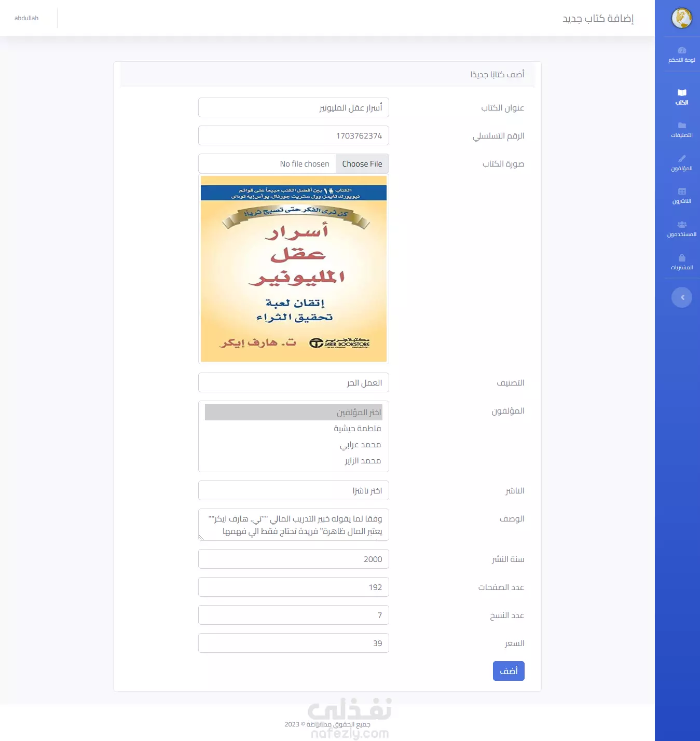700x741 pixels.
Task: Focus the publication year field 2000
Action: (294, 559)
